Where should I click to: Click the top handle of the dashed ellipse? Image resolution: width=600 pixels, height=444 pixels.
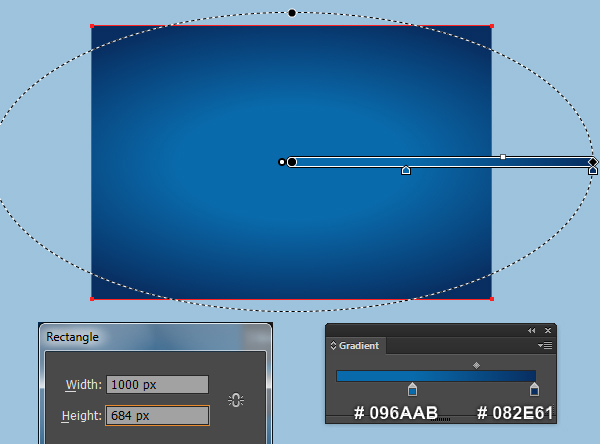[292, 13]
